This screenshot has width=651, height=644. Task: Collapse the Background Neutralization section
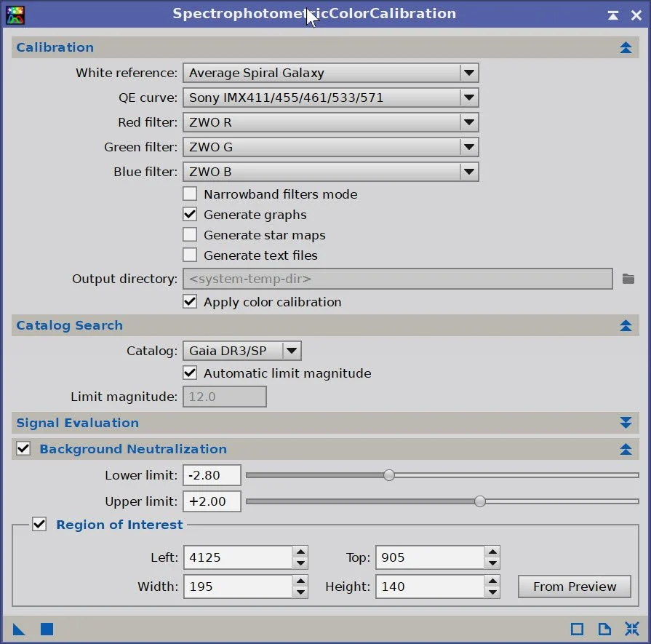pyautogui.click(x=626, y=449)
